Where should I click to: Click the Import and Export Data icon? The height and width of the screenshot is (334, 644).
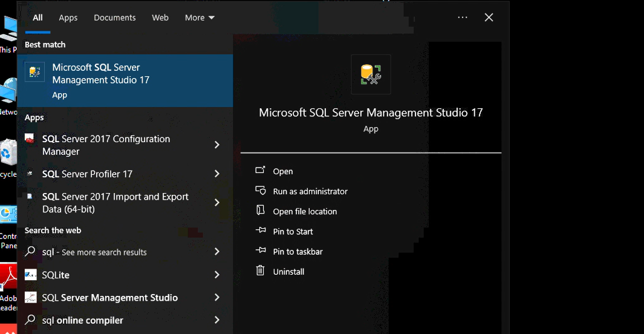coord(30,197)
